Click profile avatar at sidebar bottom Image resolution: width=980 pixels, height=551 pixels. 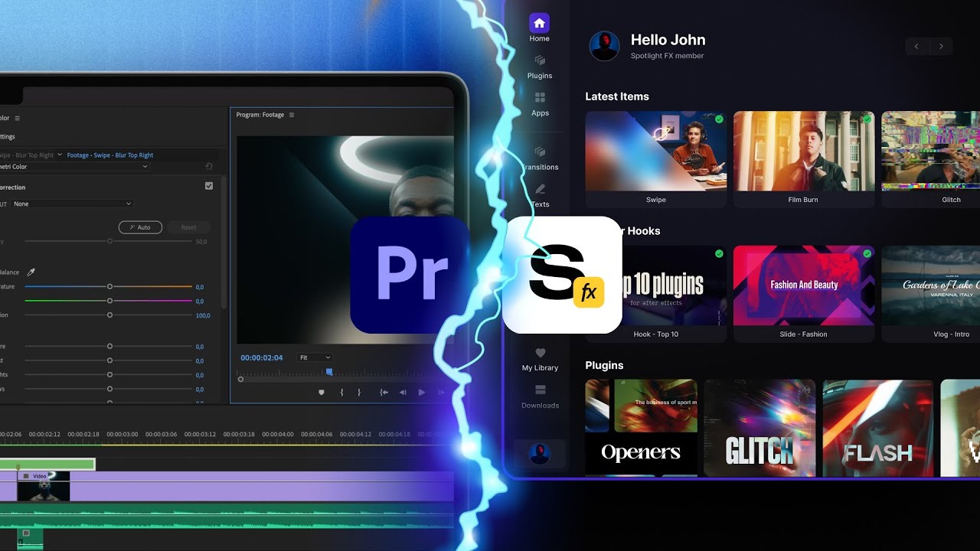(x=539, y=454)
